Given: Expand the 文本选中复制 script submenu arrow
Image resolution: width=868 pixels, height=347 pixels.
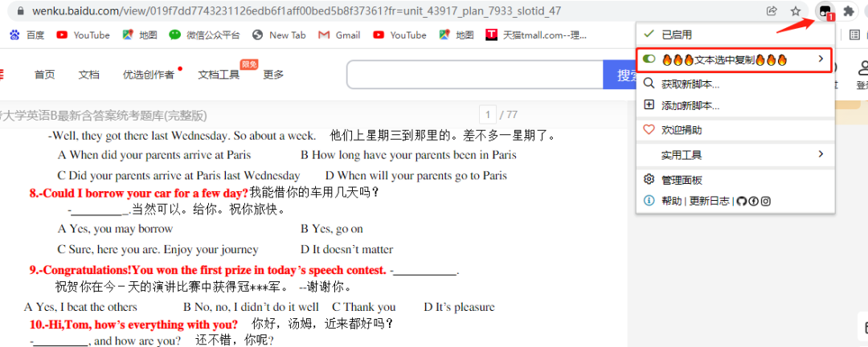Looking at the screenshot, I should coord(820,59).
